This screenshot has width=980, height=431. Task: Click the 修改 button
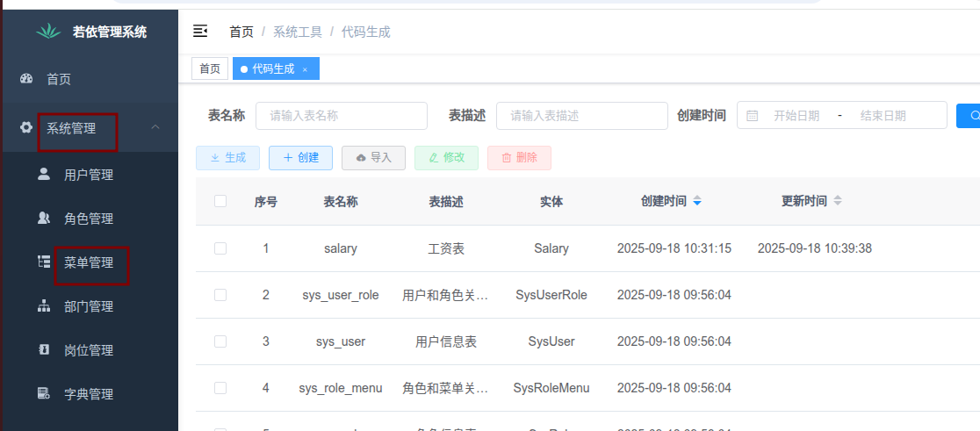click(446, 158)
